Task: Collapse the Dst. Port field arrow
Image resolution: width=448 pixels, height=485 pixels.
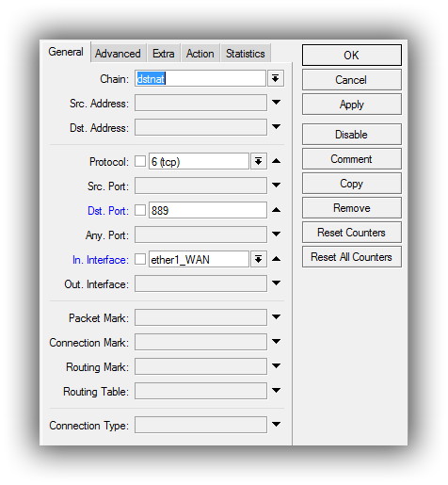Action: pos(276,210)
